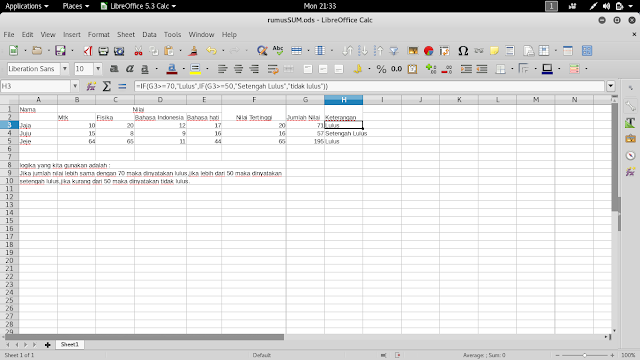Click the yellow Background Color swatch
This screenshot has width=640, height=360.
point(196,69)
